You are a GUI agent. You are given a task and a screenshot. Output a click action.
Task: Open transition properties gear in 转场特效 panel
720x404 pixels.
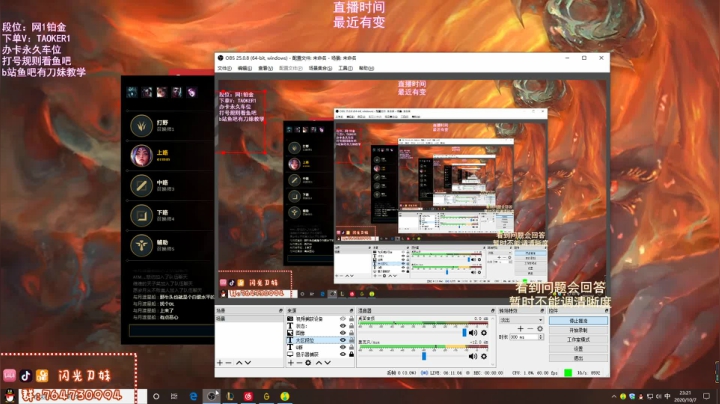[540, 329]
